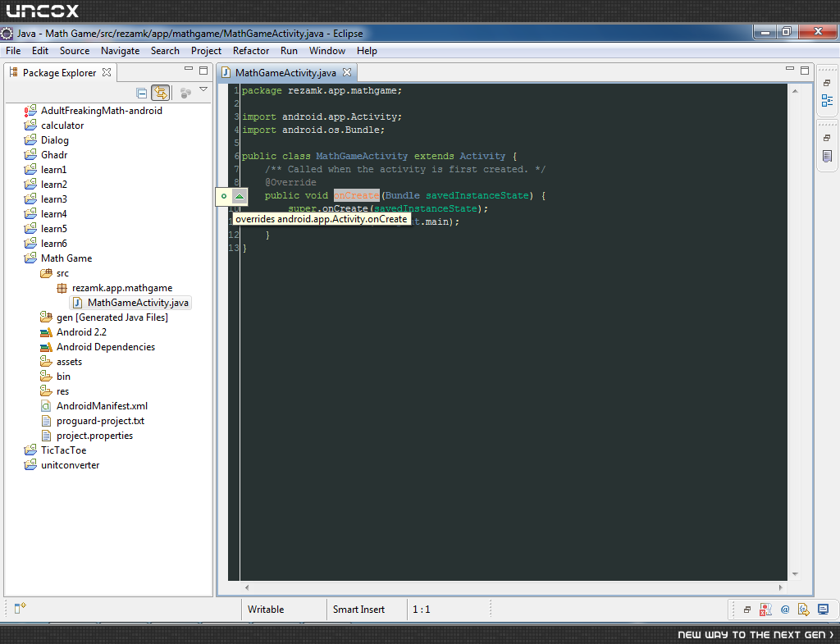Viewport: 840px width, 644px height.
Task: Maximize the Package Explorer view
Action: point(203,71)
